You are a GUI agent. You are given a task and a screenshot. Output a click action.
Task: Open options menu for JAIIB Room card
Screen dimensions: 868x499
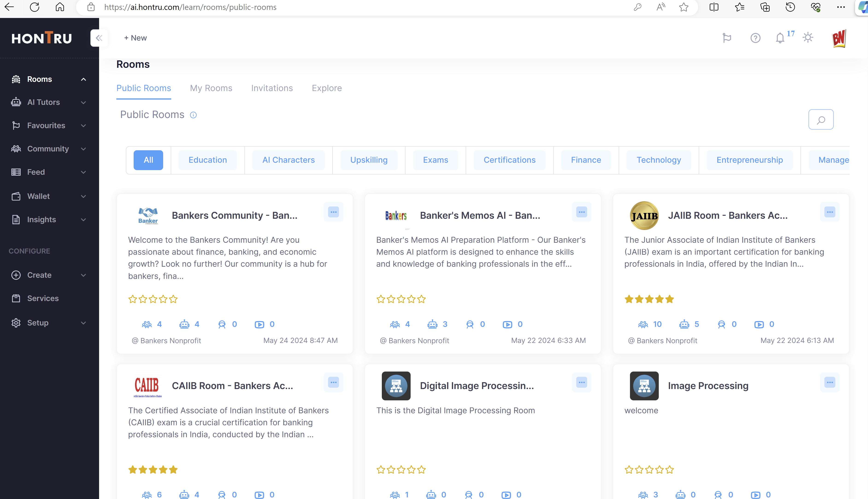[x=830, y=212]
